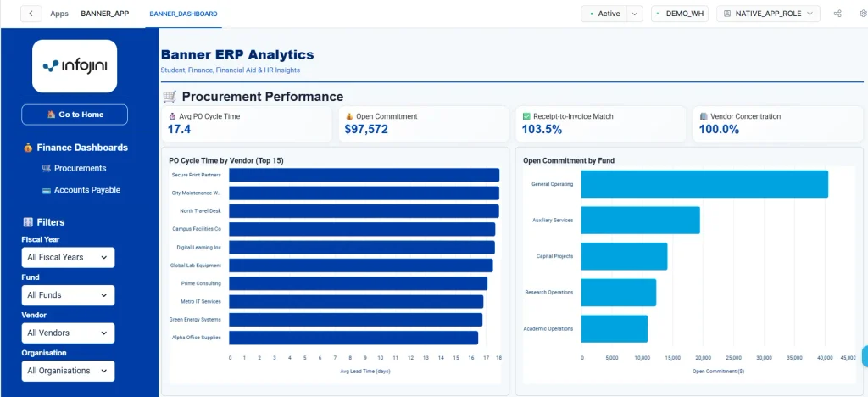Open the BANNER_APP breadcrumb
Image resolution: width=868 pixels, height=397 pixels.
[x=104, y=14]
